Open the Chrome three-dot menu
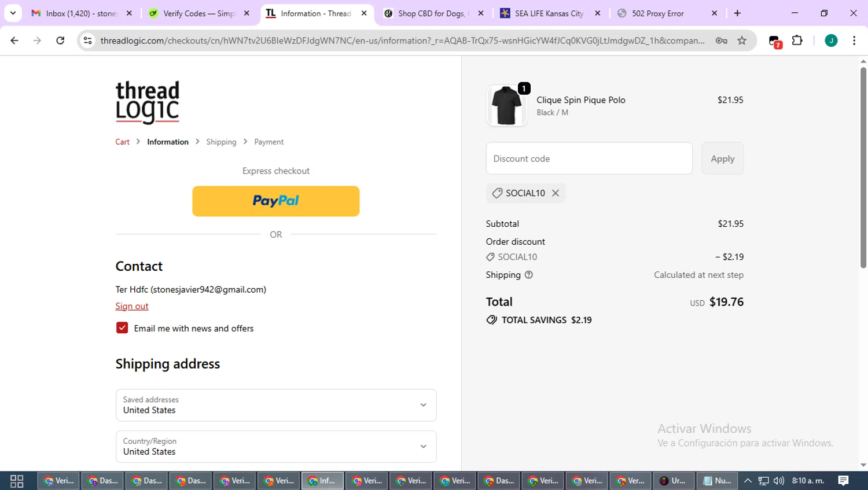Image resolution: width=868 pixels, height=490 pixels. [x=854, y=40]
